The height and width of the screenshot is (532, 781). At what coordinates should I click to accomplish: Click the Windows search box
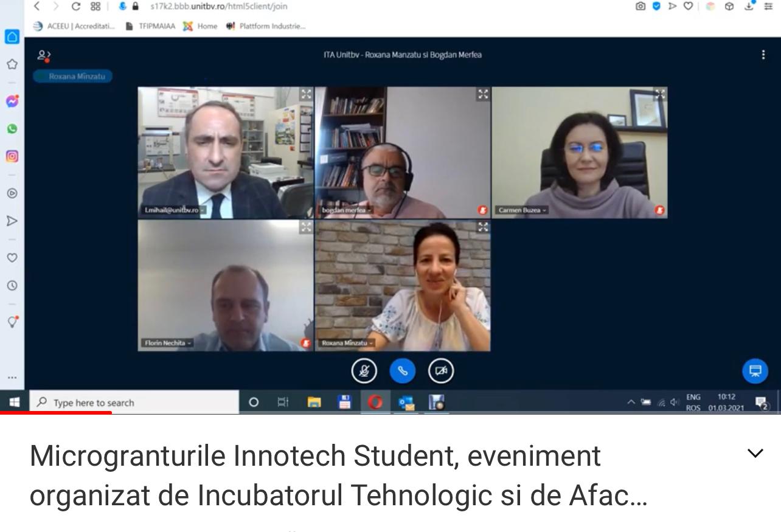click(134, 402)
